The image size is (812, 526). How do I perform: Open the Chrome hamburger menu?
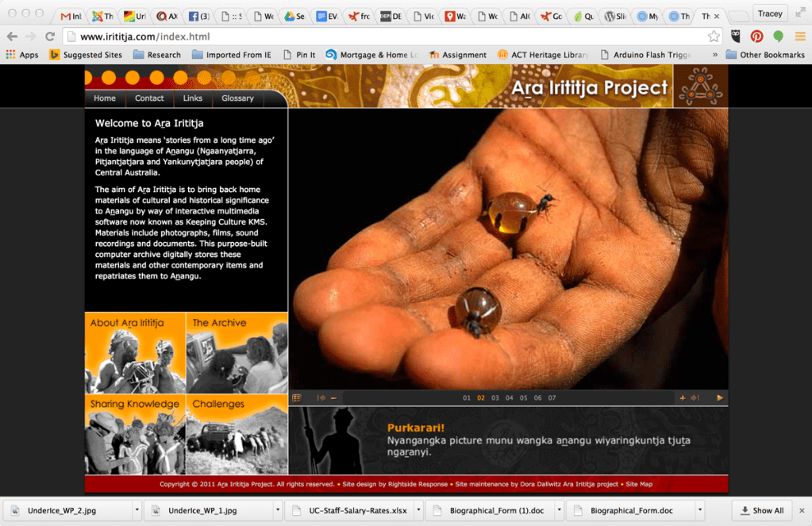(800, 36)
